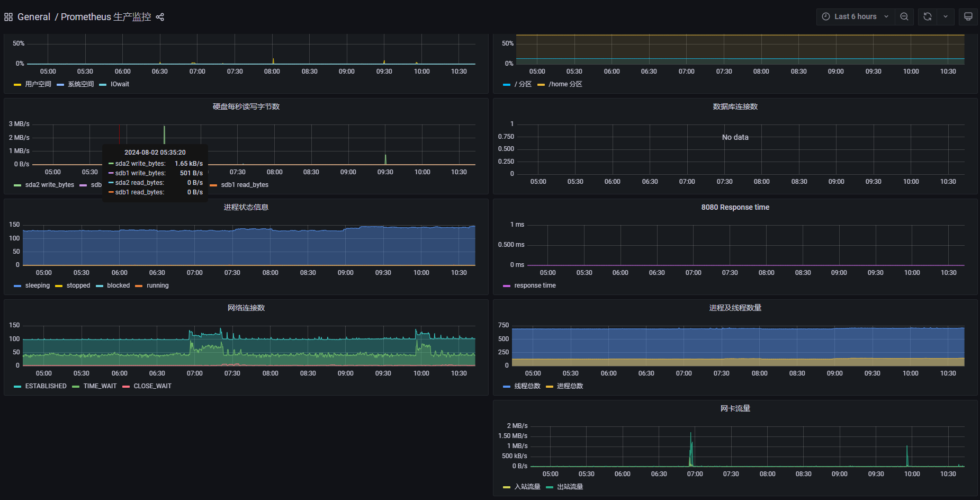Toggle response time legend series
This screenshot has width=980, height=500.
coord(535,285)
